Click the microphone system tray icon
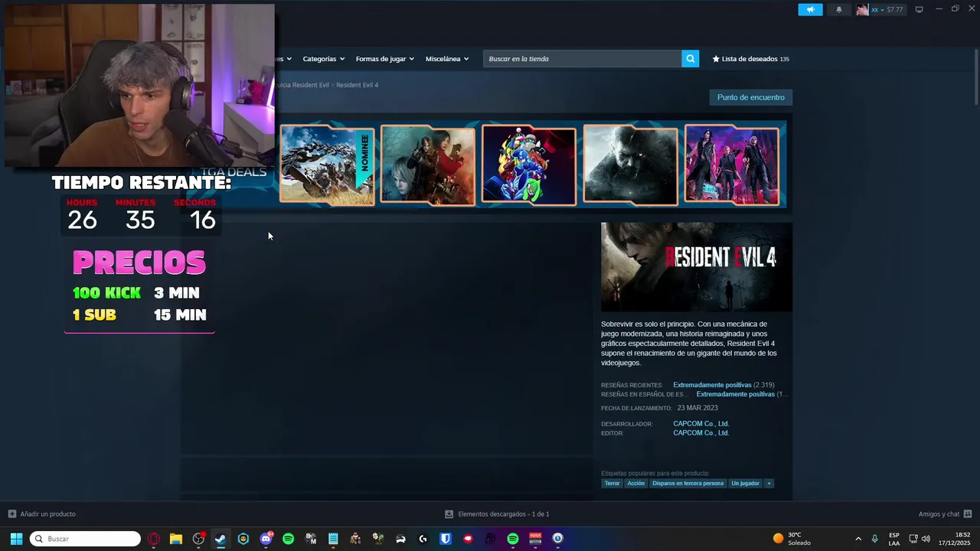 [x=874, y=539]
